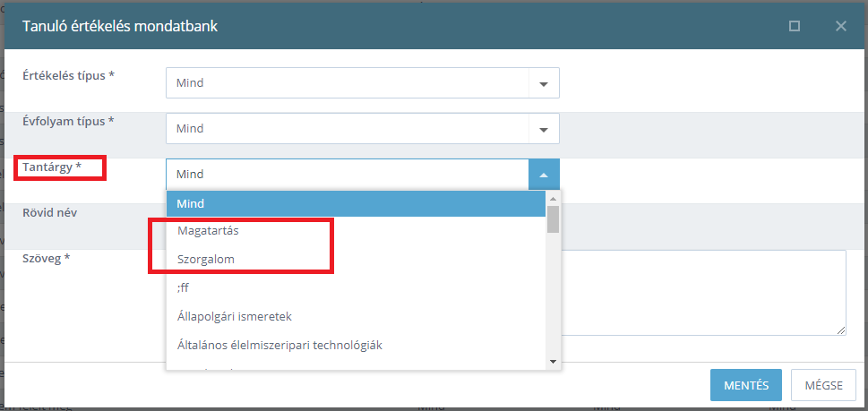Click the MENTÉS button
Screen dimensions: 868x411
pos(746,385)
